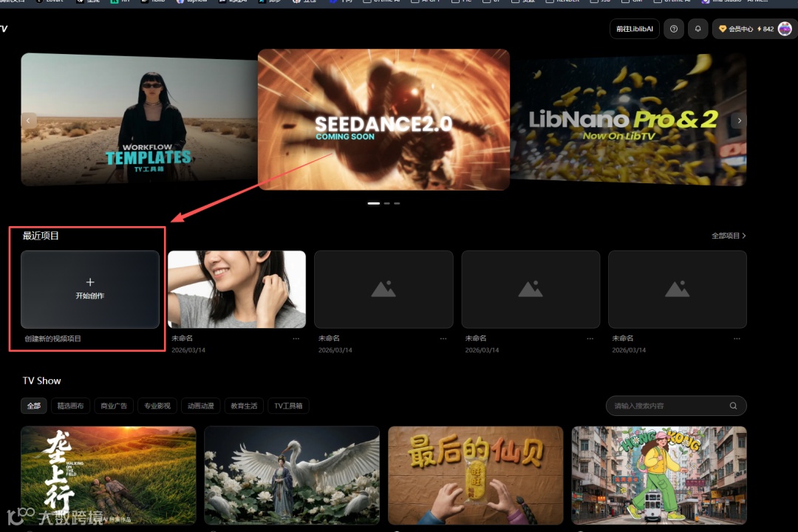
Task: Select the active first carousel indicator
Action: (374, 203)
